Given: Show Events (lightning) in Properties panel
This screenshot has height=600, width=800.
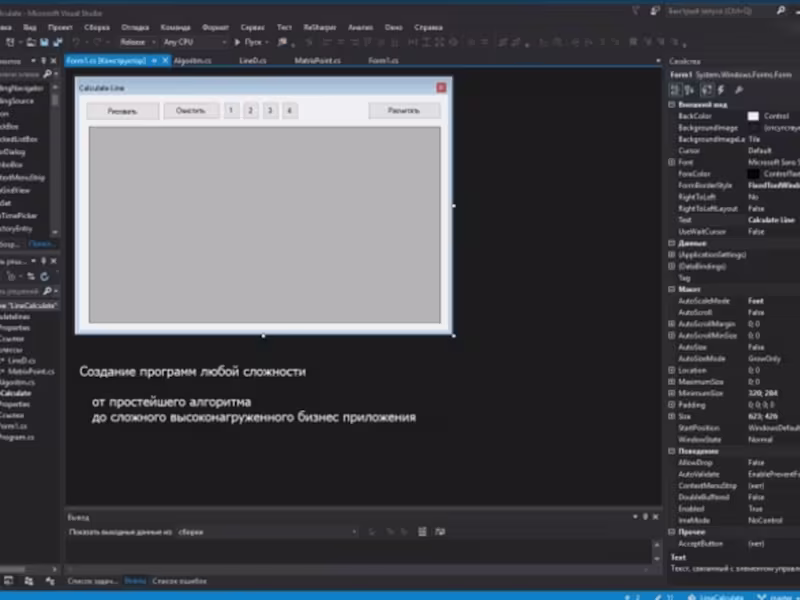Looking at the screenshot, I should (721, 90).
